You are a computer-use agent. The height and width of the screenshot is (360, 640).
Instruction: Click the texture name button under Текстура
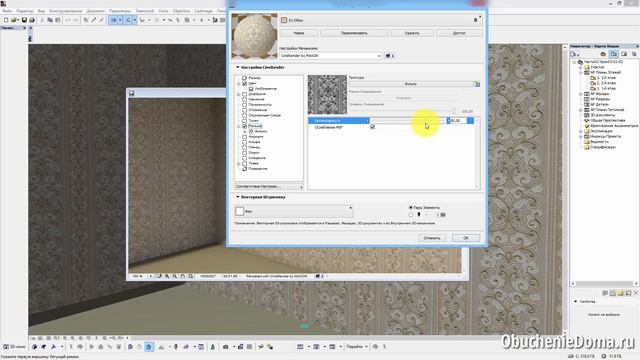click(411, 84)
